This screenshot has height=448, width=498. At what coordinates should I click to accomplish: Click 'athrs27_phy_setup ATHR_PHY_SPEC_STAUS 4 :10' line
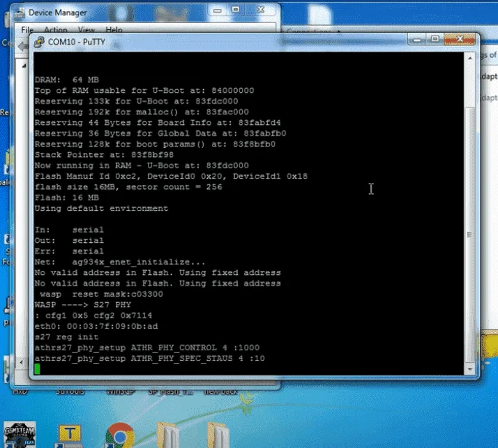pos(149,359)
